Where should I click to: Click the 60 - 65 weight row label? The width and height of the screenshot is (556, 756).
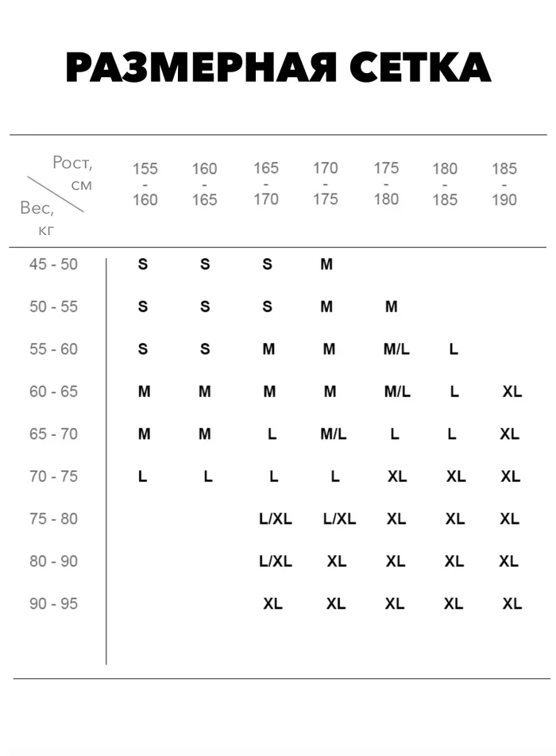pyautogui.click(x=54, y=391)
